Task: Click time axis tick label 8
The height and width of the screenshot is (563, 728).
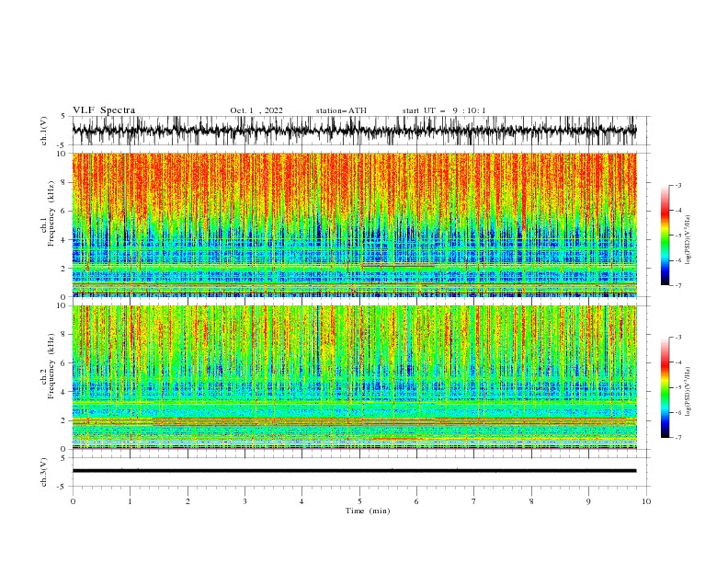Action: (x=531, y=501)
